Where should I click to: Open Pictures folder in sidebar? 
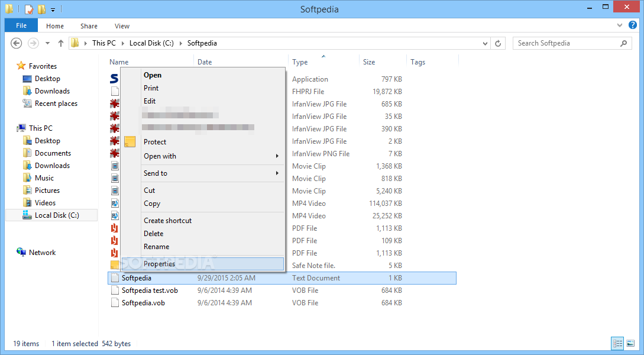click(x=47, y=191)
